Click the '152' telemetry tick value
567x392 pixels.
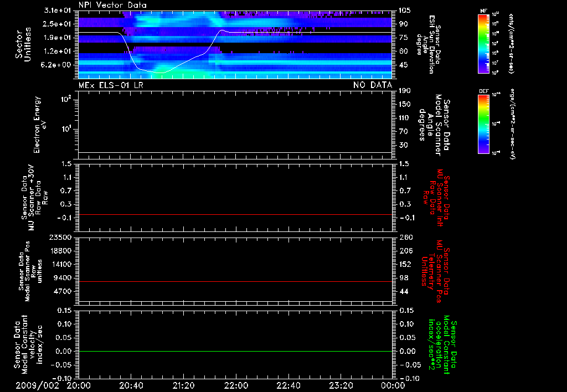click(405, 264)
